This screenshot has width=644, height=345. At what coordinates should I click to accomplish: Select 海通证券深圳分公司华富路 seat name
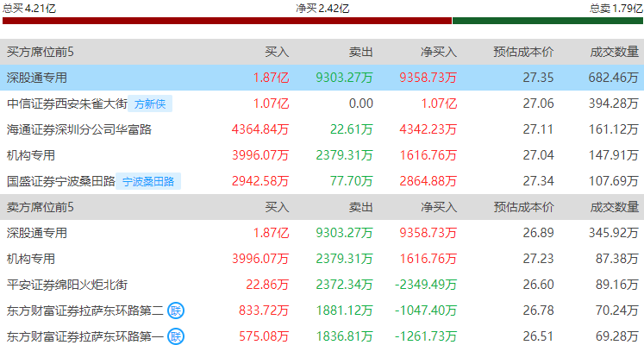pyautogui.click(x=78, y=129)
